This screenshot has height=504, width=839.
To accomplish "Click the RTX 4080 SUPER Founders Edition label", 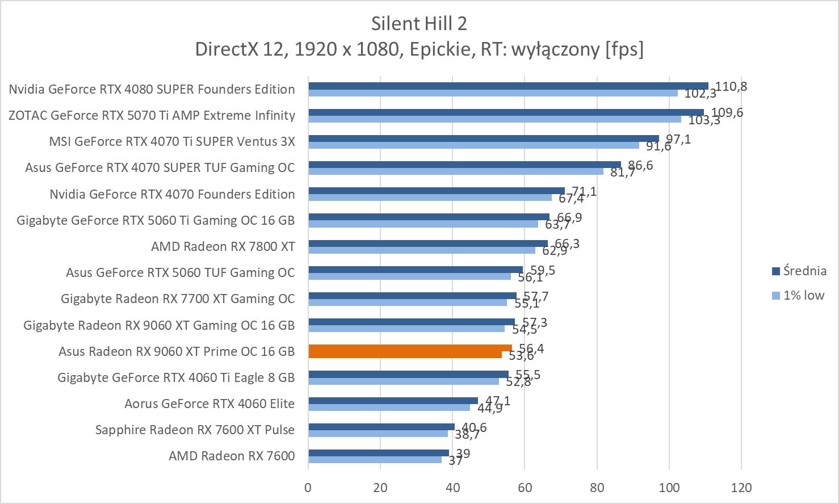I will pos(152,89).
